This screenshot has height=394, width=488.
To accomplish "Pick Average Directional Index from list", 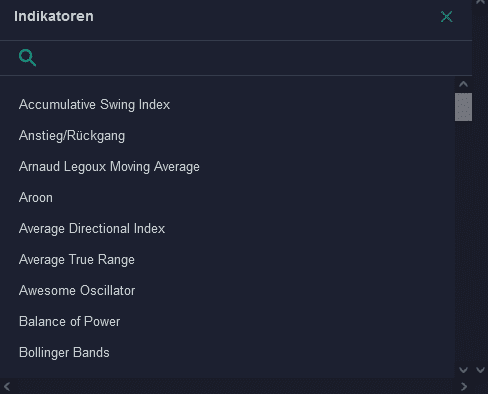I will pyautogui.click(x=92, y=229).
